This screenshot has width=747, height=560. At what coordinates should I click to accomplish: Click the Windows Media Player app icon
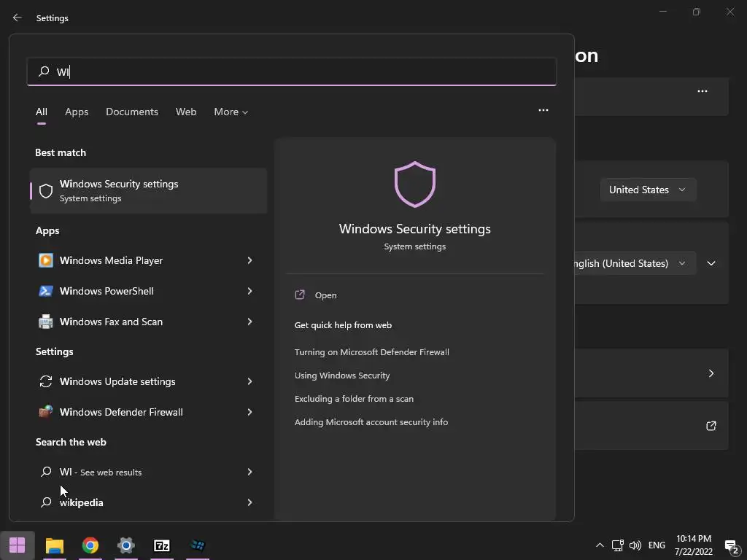tap(46, 260)
